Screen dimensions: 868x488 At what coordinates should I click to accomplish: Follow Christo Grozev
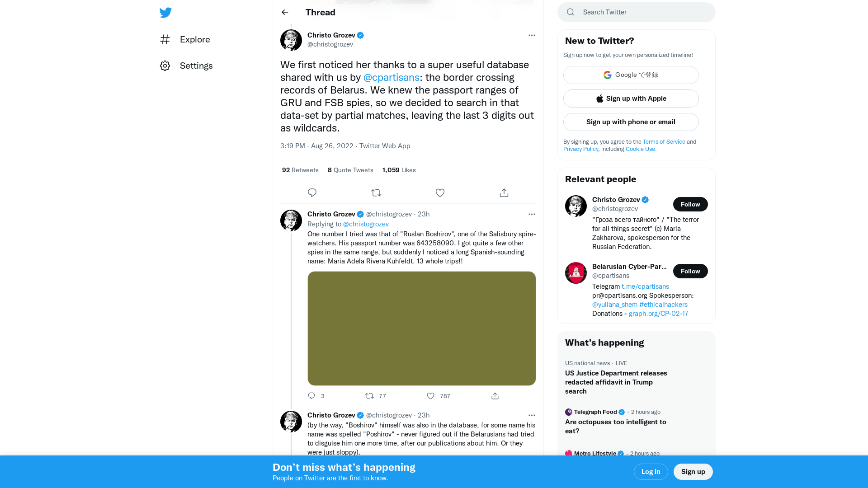(690, 204)
